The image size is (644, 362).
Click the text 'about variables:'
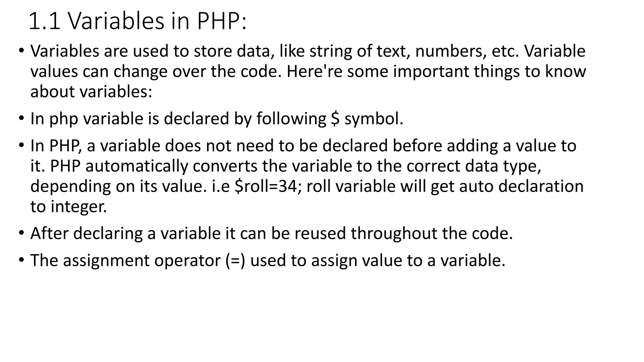(x=91, y=92)
